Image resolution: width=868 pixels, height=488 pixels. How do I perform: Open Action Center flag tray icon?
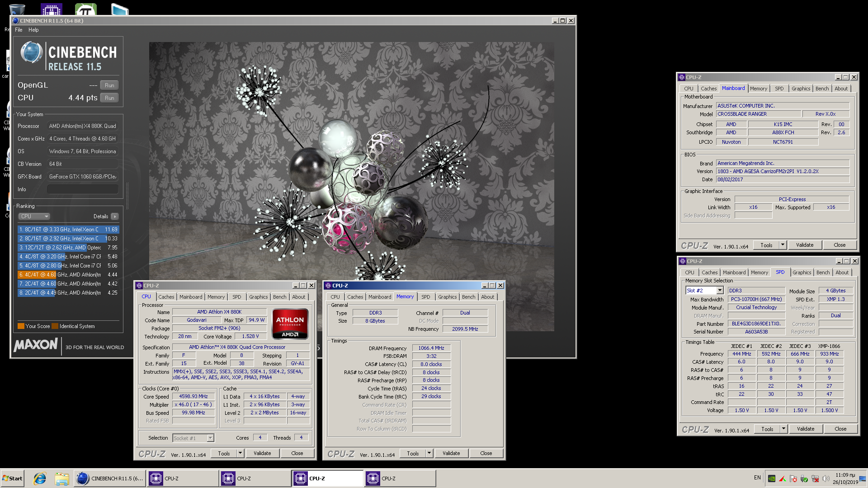(x=793, y=479)
